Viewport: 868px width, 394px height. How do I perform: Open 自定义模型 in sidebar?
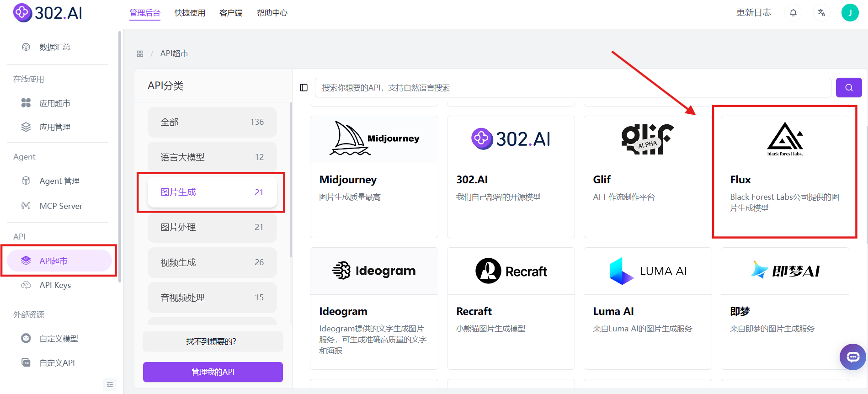coord(59,338)
